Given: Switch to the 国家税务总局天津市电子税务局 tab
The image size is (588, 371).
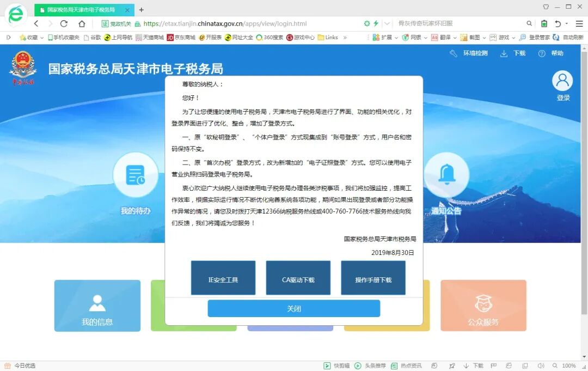Looking at the screenshot, I should 82,9.
